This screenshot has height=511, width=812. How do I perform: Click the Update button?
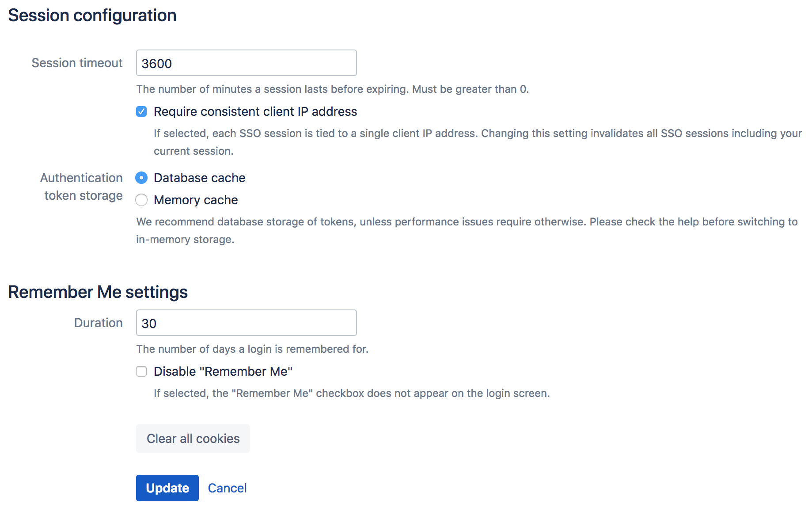click(x=167, y=488)
